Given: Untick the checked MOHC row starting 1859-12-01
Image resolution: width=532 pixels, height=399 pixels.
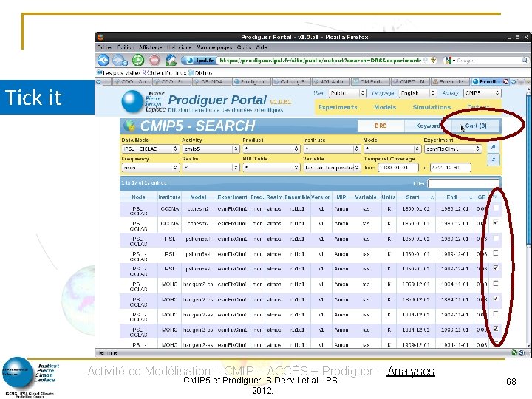Looking at the screenshot, I should click(496, 299).
